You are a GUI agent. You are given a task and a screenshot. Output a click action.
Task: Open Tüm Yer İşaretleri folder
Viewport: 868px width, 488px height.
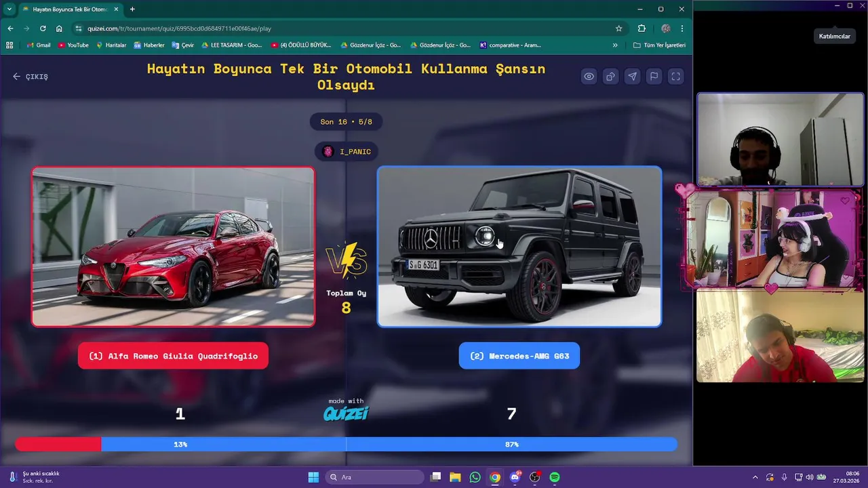[x=659, y=45]
